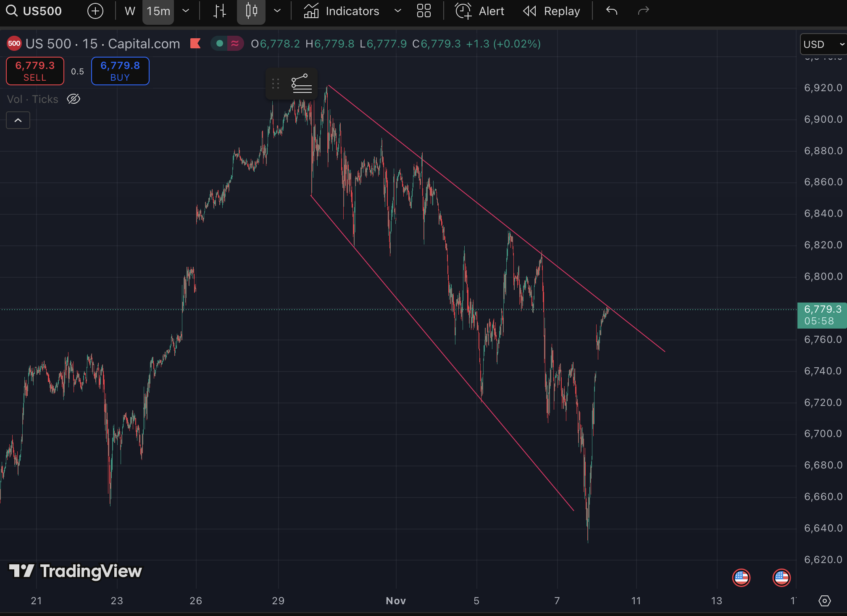Click the add symbol plus icon
Screen dimensions: 847x616
pyautogui.click(x=95, y=11)
